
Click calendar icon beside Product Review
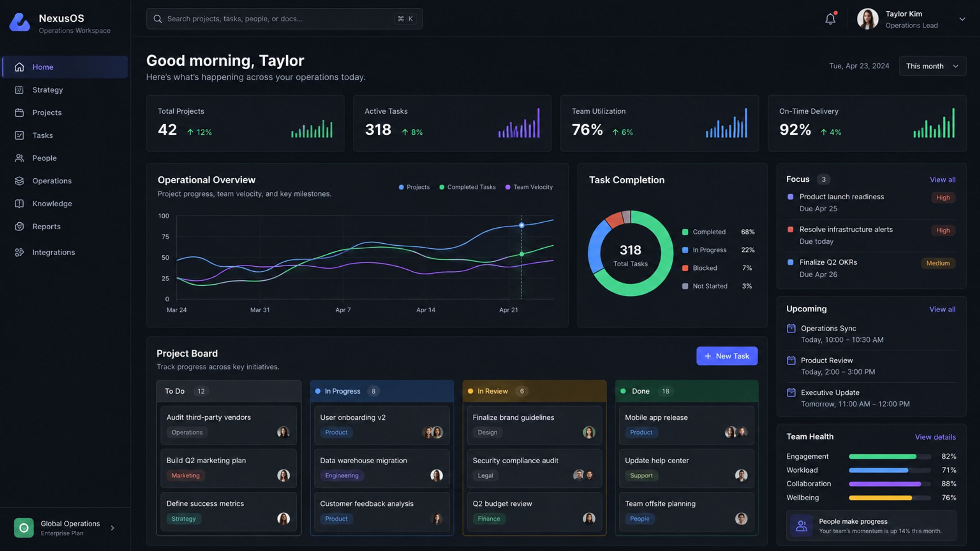(x=791, y=360)
